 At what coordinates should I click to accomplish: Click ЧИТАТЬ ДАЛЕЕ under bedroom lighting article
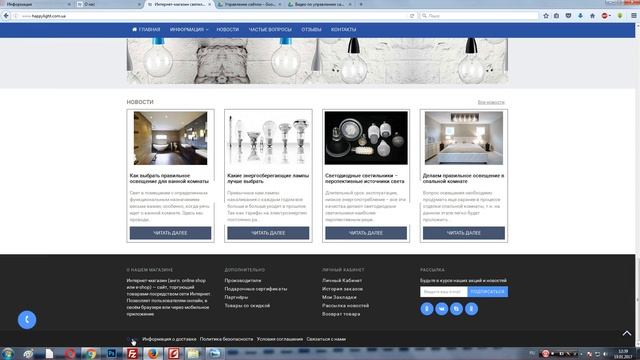464,233
